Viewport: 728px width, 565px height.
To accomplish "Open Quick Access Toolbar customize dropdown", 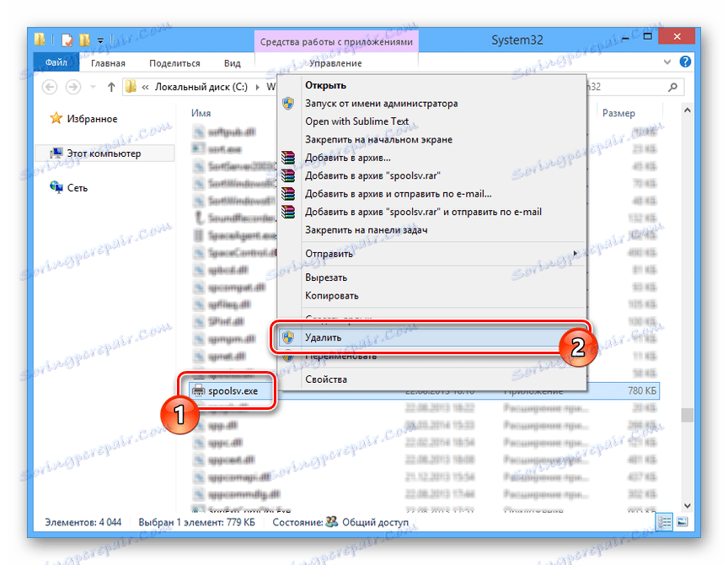I will 100,40.
